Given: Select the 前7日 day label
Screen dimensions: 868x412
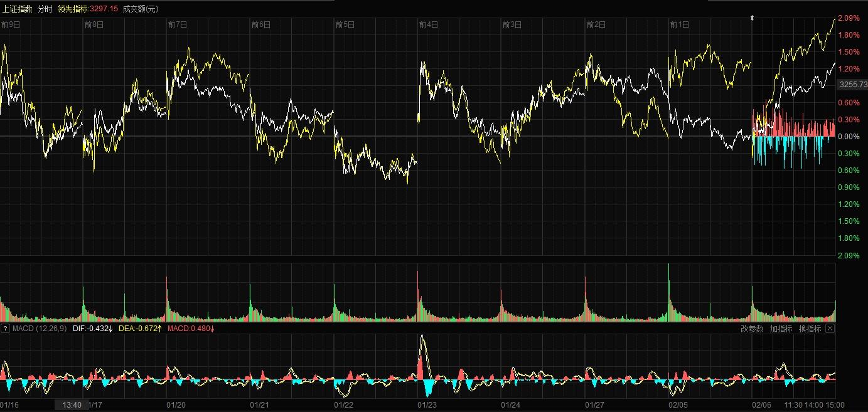Looking at the screenshot, I should tap(178, 25).
